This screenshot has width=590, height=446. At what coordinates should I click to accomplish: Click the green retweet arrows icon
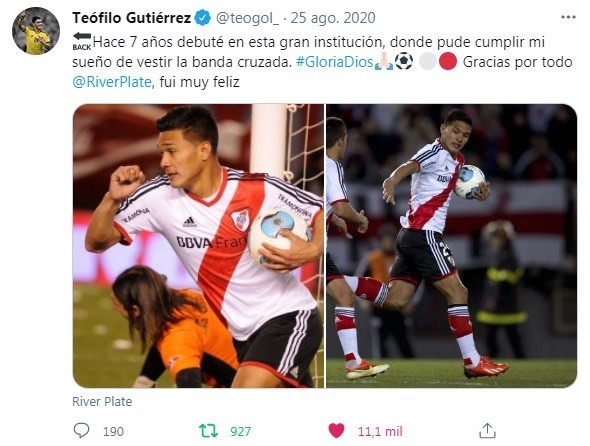coord(208,431)
